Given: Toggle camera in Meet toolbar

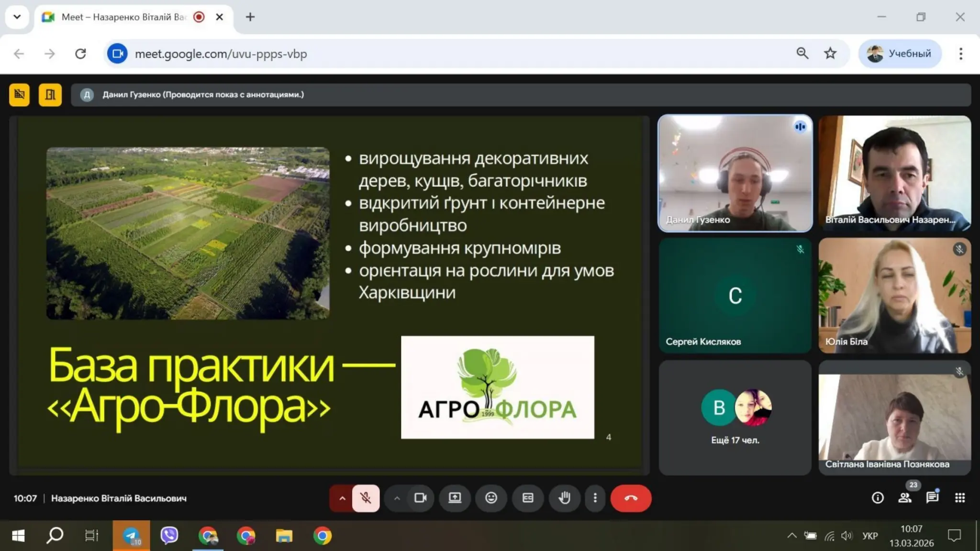Looking at the screenshot, I should 421,498.
